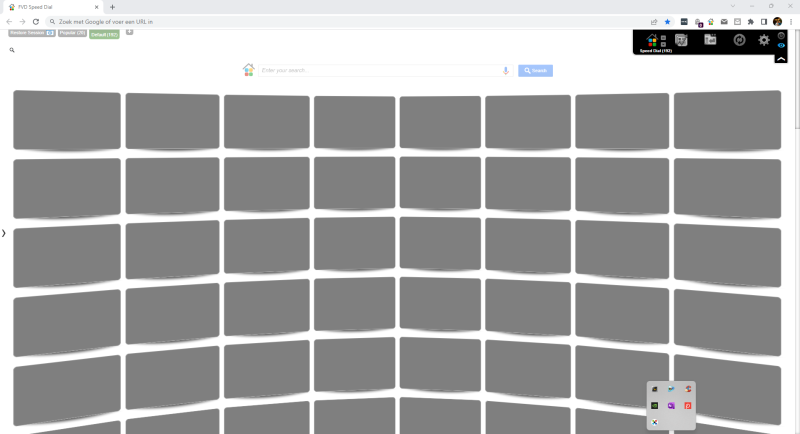The image size is (800, 434).
Task: Toggle the Chrome side panel icon
Action: click(764, 22)
